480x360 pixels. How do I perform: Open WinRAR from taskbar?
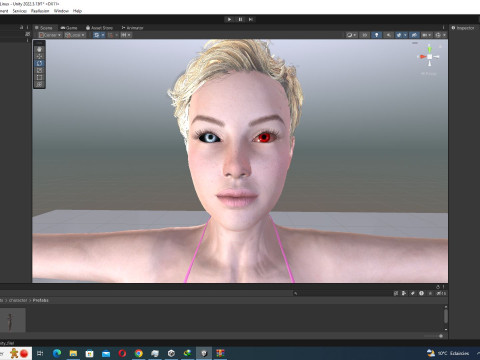click(220, 353)
